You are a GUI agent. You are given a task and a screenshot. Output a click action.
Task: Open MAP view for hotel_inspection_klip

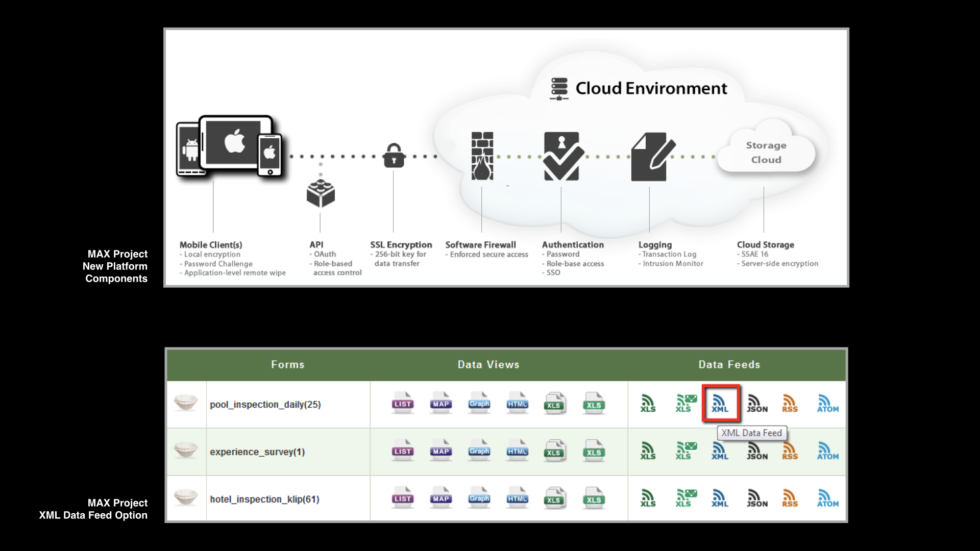441,498
